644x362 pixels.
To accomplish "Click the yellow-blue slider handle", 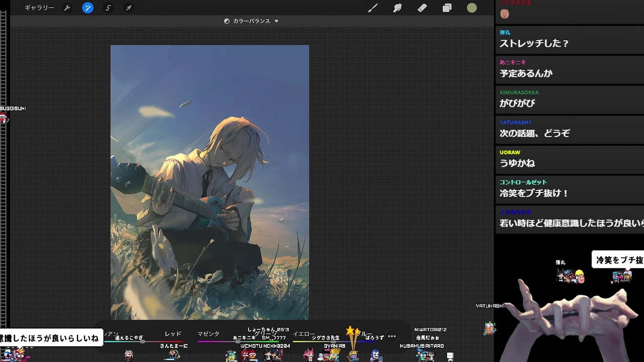I will pyautogui.click(x=333, y=341).
